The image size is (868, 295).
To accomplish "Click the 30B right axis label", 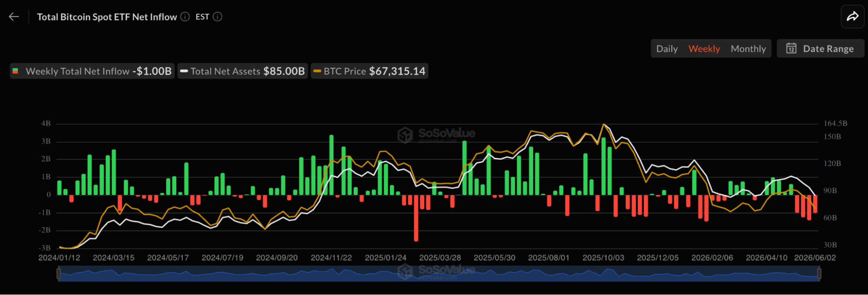I will [830, 245].
